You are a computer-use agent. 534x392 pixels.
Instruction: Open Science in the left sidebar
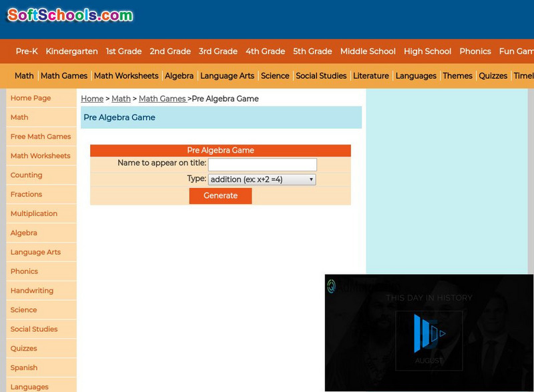[41, 309]
